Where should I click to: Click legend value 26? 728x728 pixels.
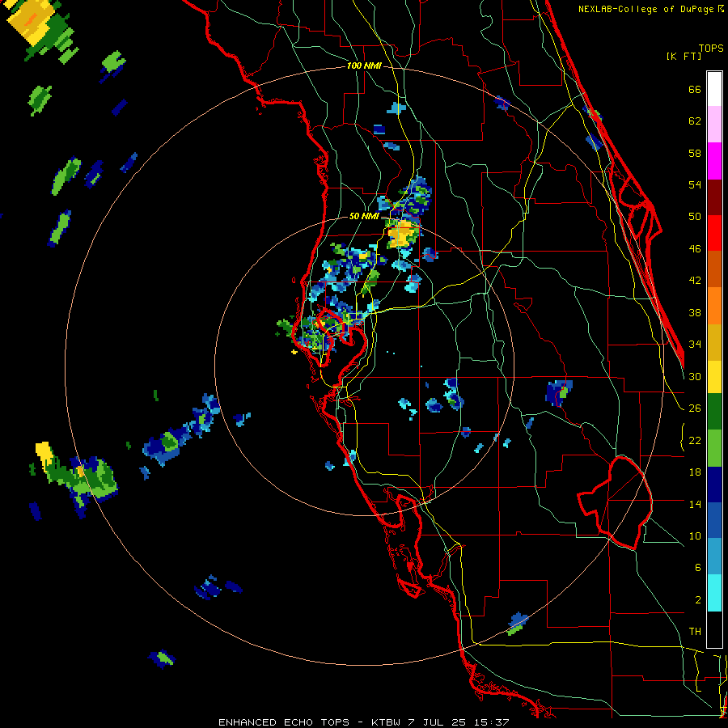coord(695,408)
